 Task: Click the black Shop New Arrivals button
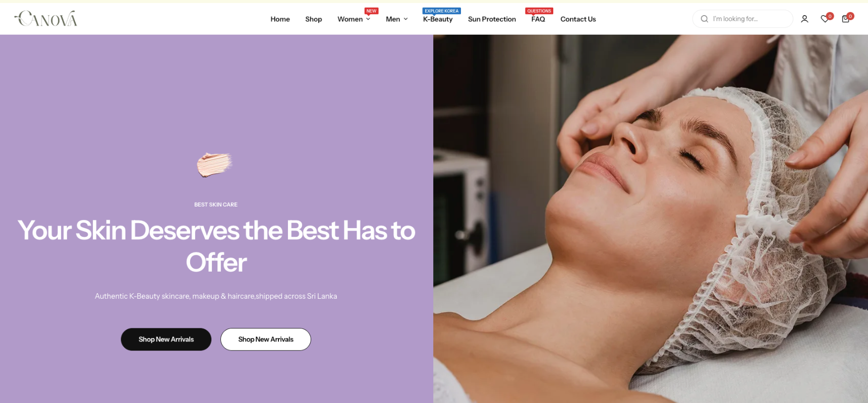click(x=166, y=340)
